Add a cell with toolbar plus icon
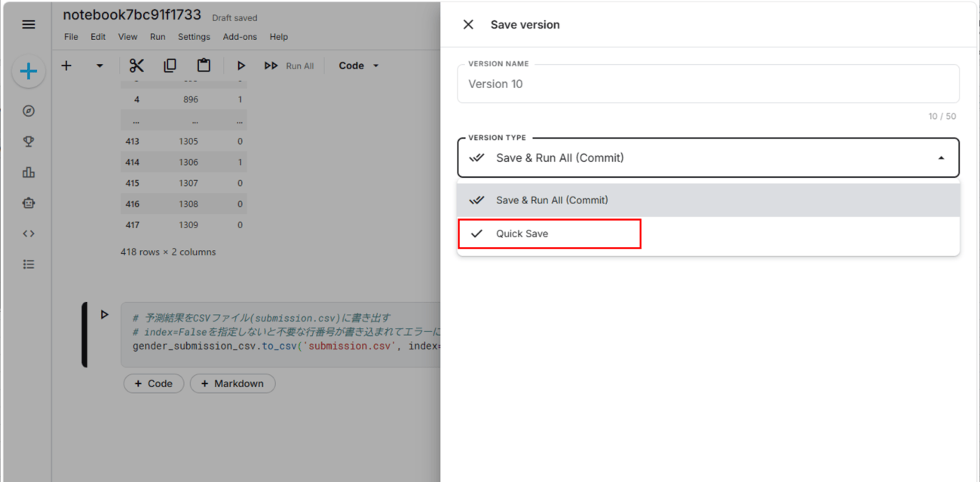The width and height of the screenshot is (980, 482). [66, 66]
